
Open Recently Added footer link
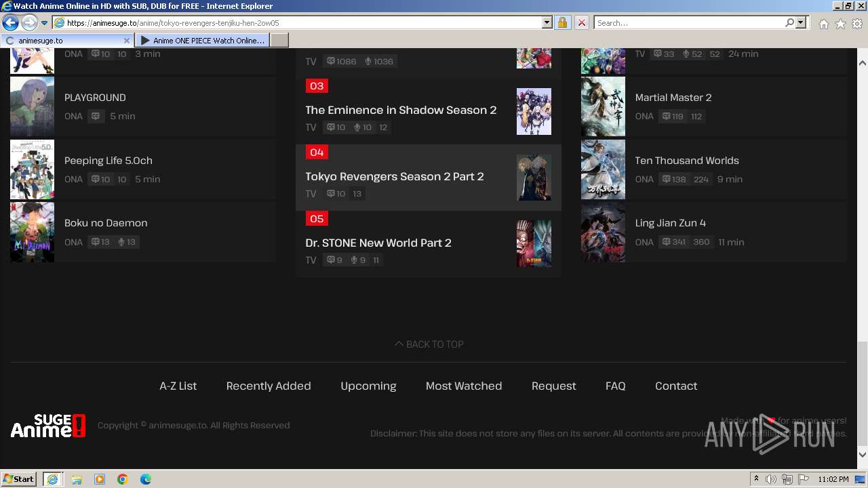[269, 386]
